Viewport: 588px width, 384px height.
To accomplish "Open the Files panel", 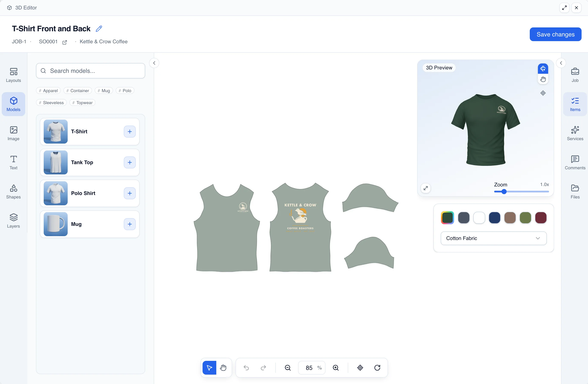I will click(x=575, y=192).
